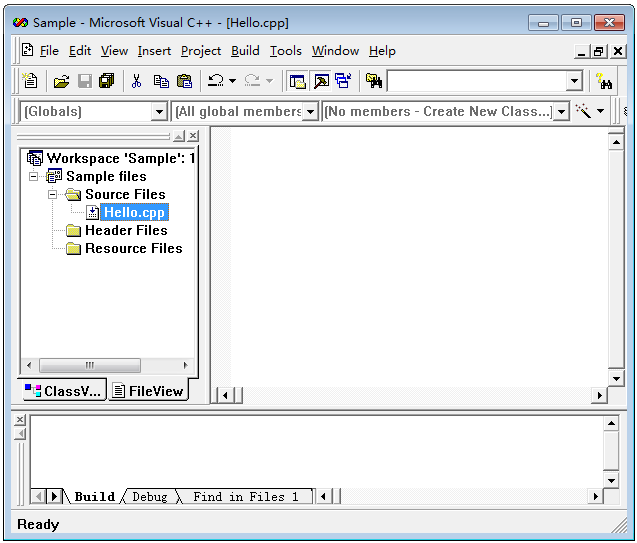
Task: Open the Tools menu
Action: (286, 51)
